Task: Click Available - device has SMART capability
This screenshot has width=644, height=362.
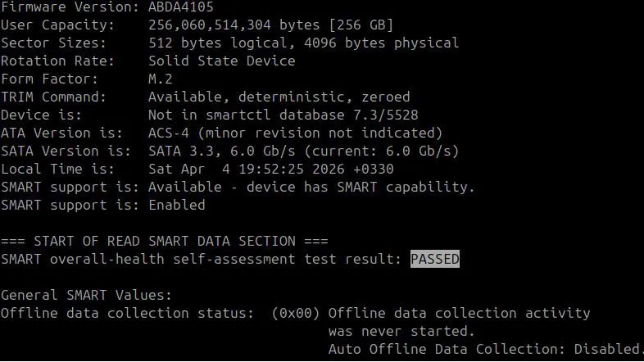Action: click(311, 188)
